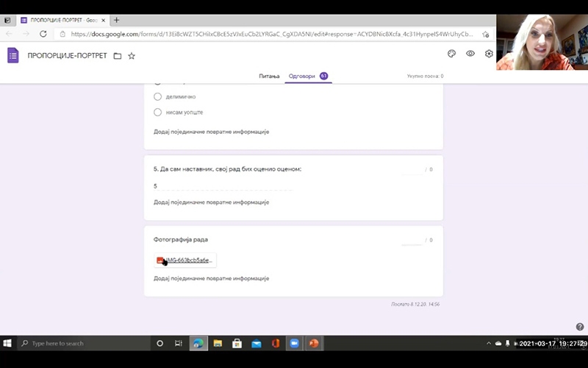Viewport: 588px width, 368px height.
Task: Click the answer value 5
Action: coord(155,186)
